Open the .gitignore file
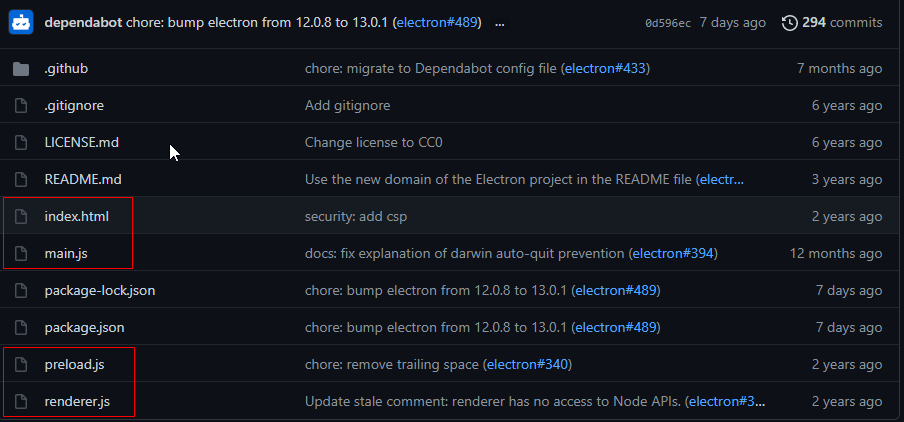Viewport: 904px width, 422px height. point(74,106)
